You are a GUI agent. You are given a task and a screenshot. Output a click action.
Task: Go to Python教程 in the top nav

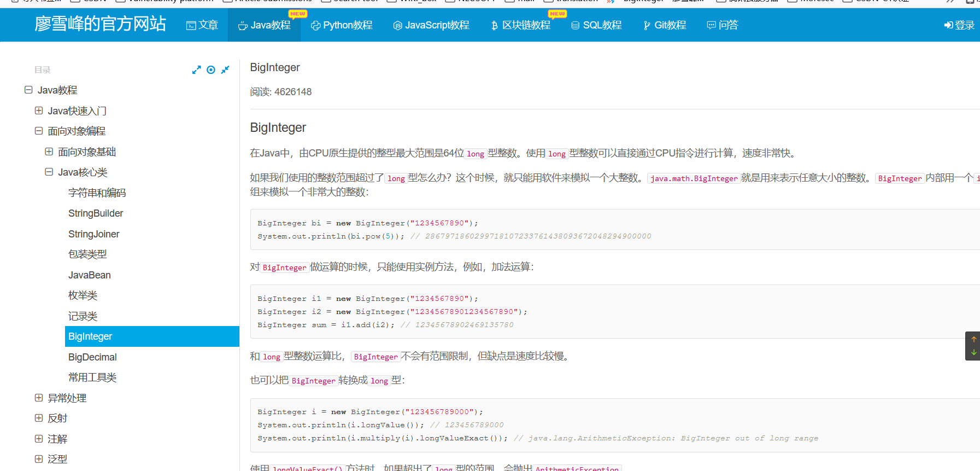342,25
